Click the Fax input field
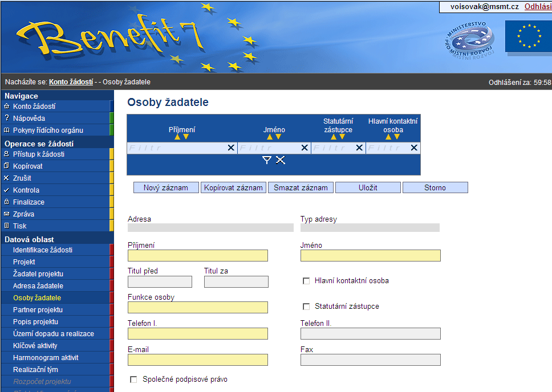 [x=370, y=360]
